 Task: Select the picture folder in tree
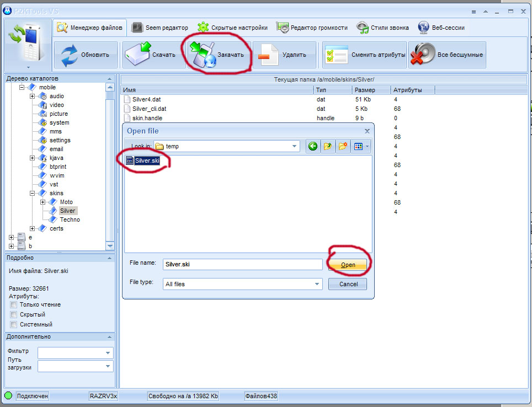coord(58,114)
